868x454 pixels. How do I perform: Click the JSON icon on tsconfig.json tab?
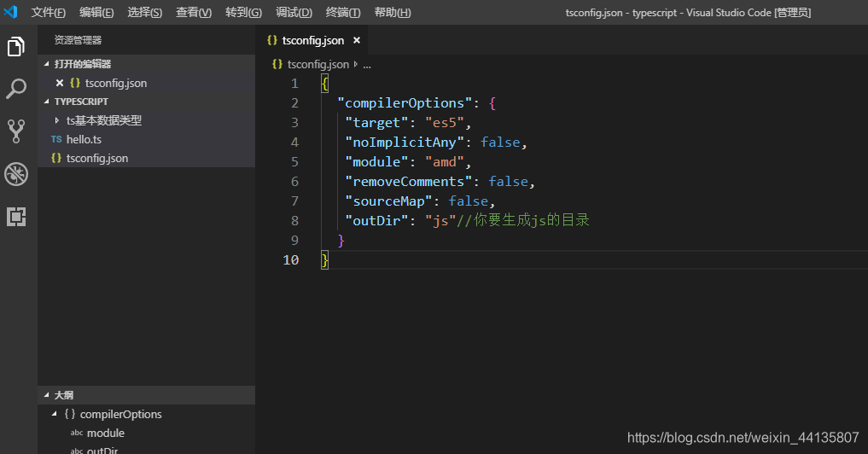coord(271,40)
